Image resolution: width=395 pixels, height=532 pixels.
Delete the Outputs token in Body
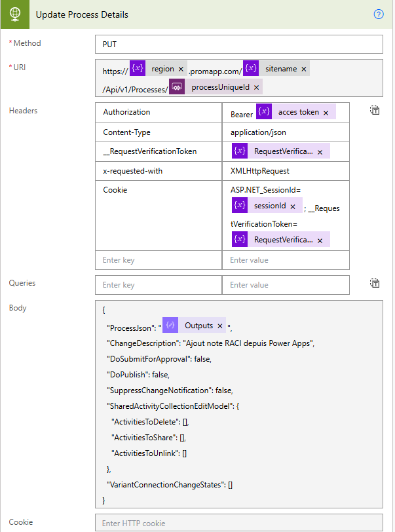[220, 326]
